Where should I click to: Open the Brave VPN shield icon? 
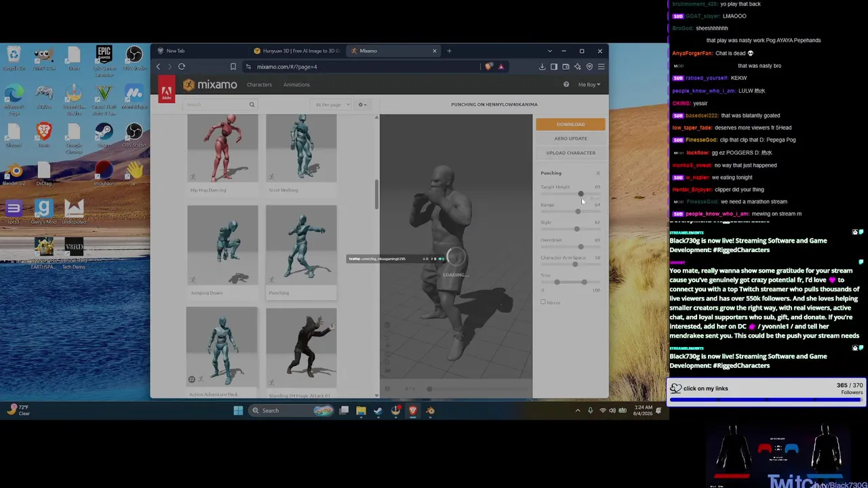pos(589,66)
